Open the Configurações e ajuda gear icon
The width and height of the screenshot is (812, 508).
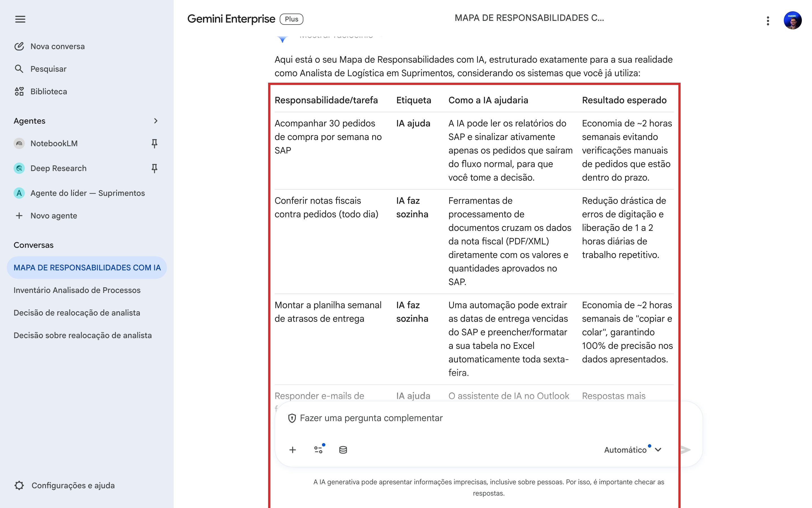(19, 485)
